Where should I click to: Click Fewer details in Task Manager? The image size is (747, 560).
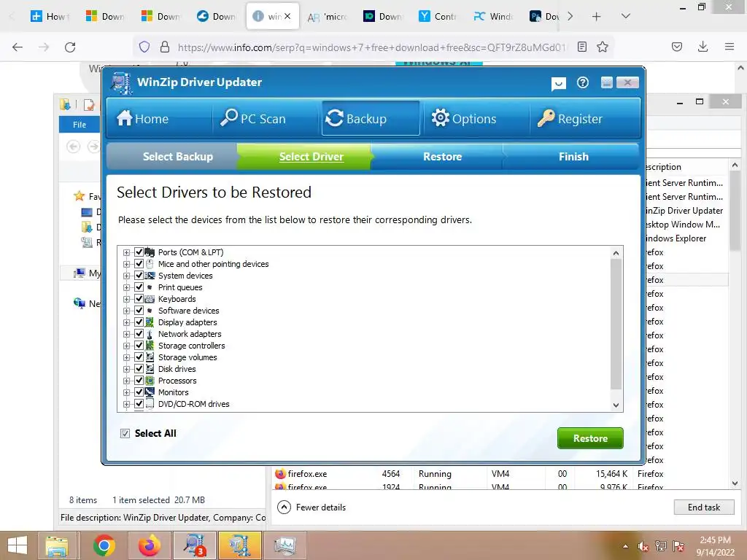pos(311,507)
